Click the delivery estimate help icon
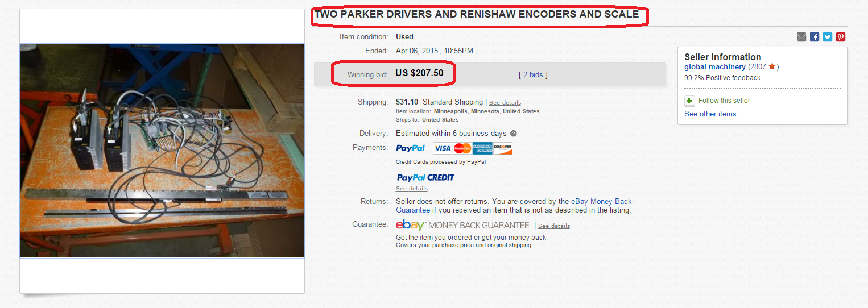868x308 pixels. (514, 134)
